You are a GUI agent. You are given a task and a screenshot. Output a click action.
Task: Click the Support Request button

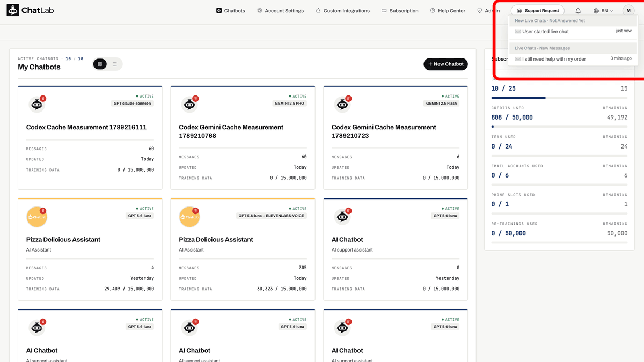click(x=537, y=11)
